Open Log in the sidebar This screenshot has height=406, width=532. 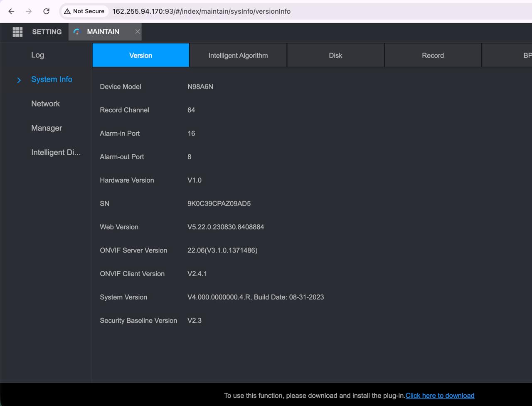[x=37, y=55]
